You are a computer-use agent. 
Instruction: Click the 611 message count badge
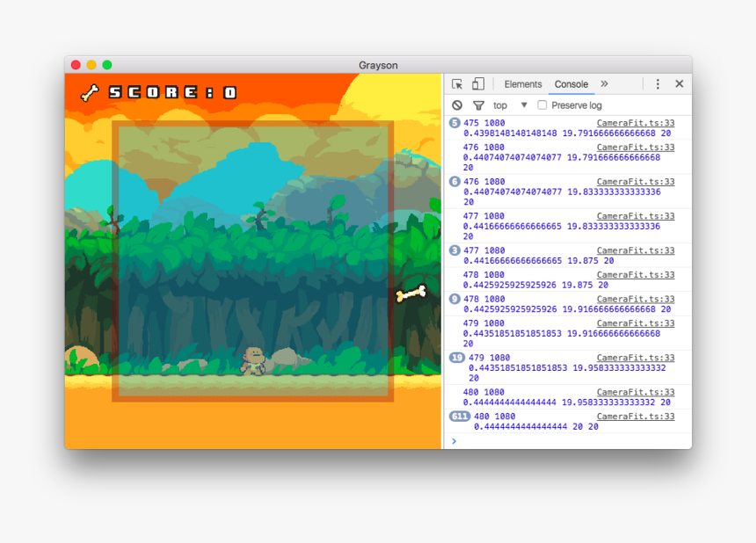(x=460, y=416)
